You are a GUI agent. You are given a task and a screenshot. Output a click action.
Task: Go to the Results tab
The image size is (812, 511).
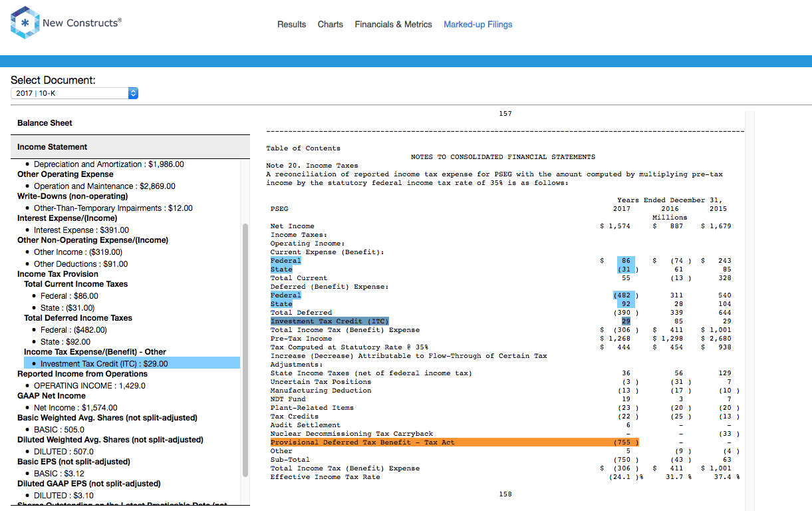[x=292, y=25]
